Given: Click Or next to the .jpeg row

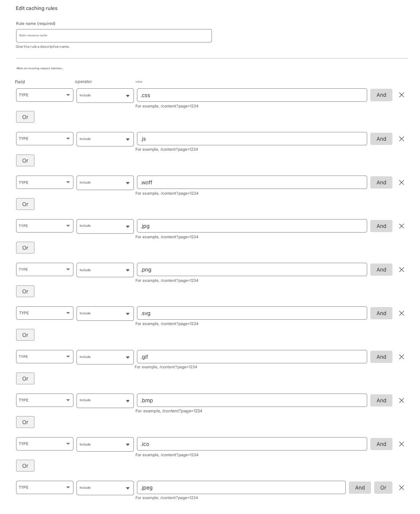Looking at the screenshot, I should tap(383, 488).
